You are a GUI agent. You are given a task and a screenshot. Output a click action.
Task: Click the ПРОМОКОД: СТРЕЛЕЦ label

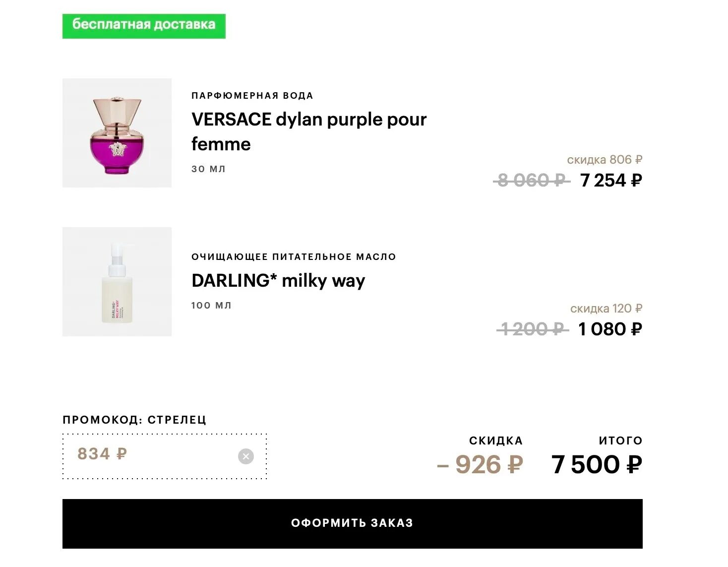pyautogui.click(x=134, y=420)
